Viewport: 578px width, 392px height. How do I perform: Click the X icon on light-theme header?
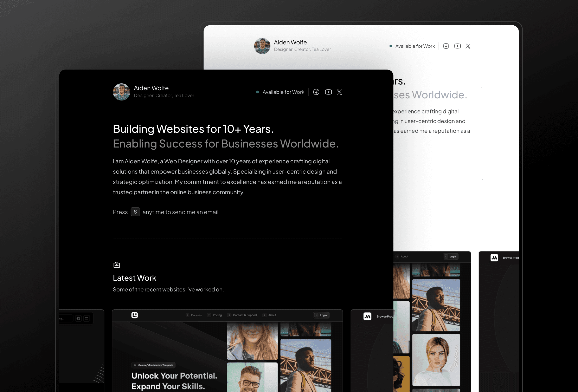pyautogui.click(x=468, y=46)
